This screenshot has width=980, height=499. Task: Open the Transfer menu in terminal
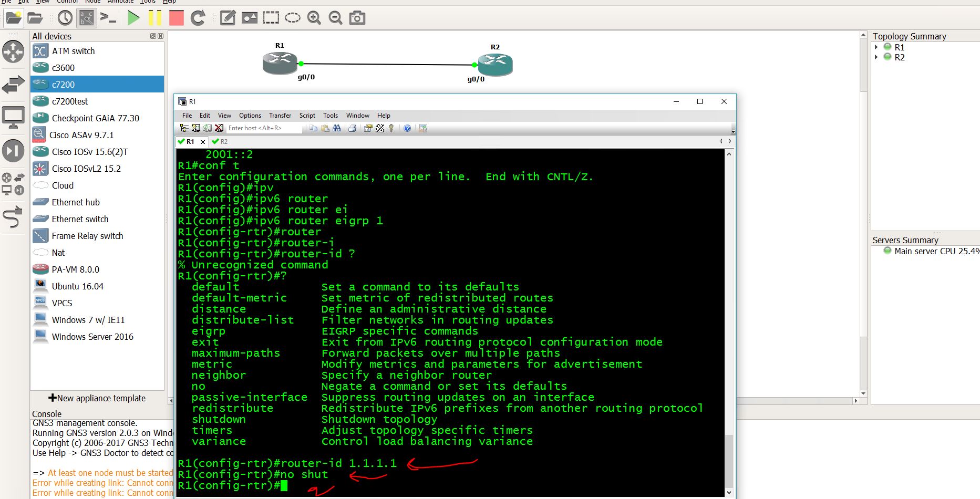tap(280, 115)
